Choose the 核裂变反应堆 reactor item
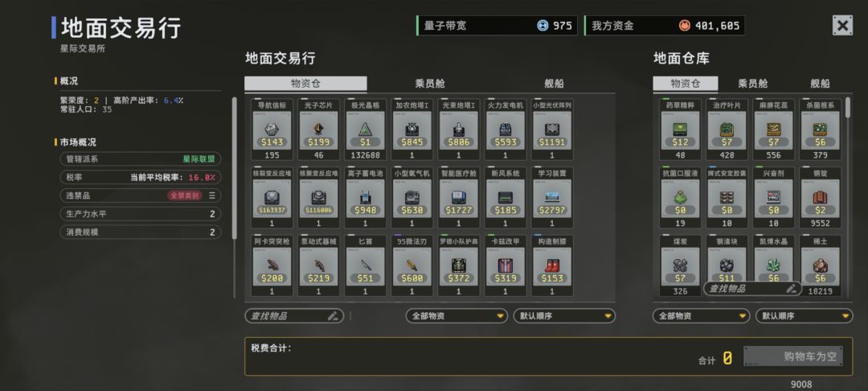The width and height of the screenshot is (868, 391). click(272, 198)
